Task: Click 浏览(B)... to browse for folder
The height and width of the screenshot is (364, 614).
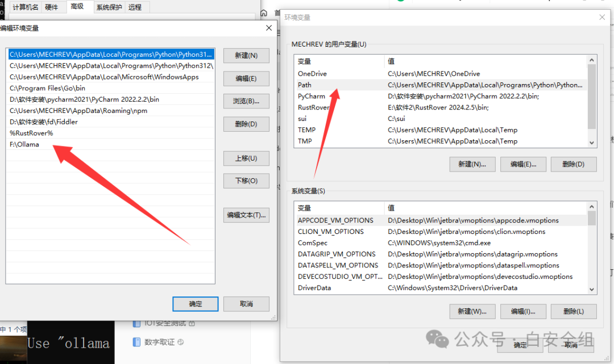Action: pos(246,101)
